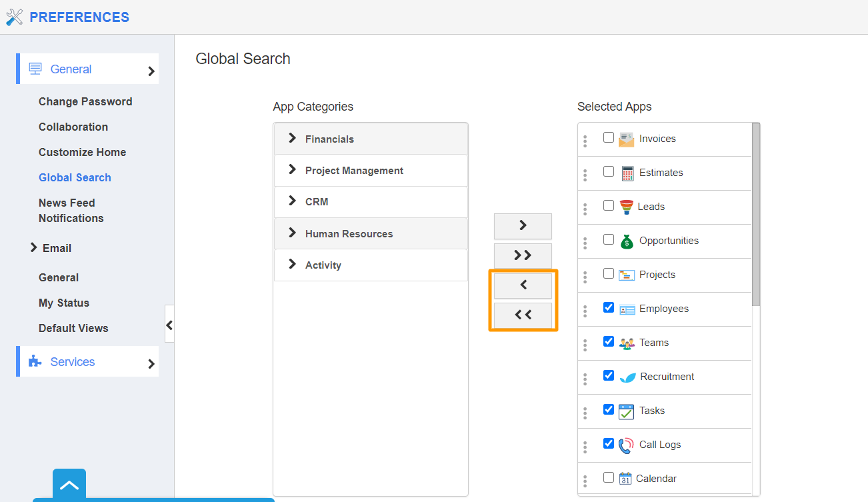This screenshot has height=502, width=868.
Task: Click the Call Logs phone icon
Action: (x=626, y=445)
